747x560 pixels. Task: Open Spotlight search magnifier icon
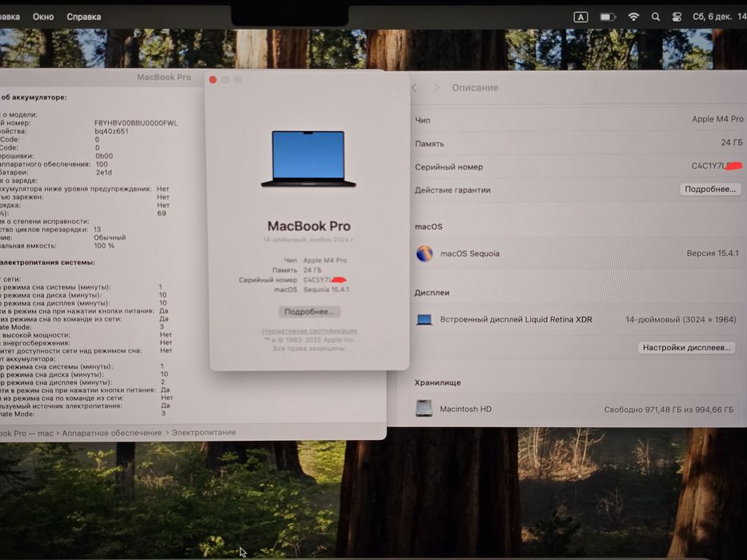coord(656,17)
